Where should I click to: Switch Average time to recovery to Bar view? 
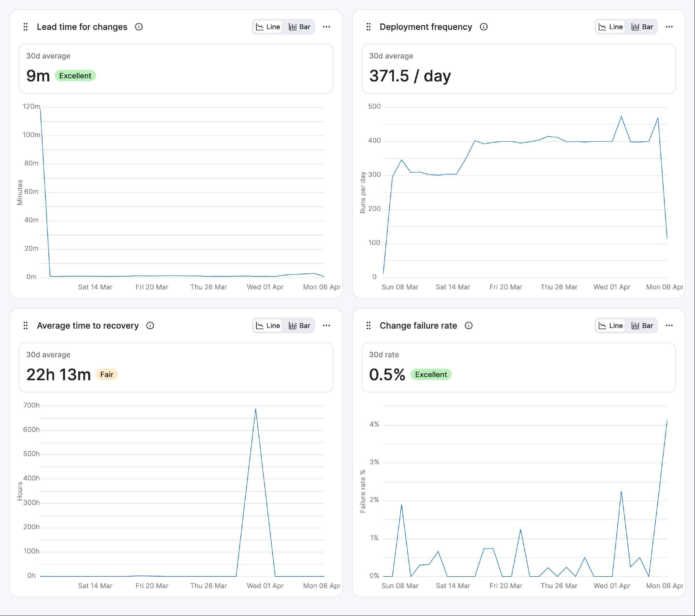299,325
